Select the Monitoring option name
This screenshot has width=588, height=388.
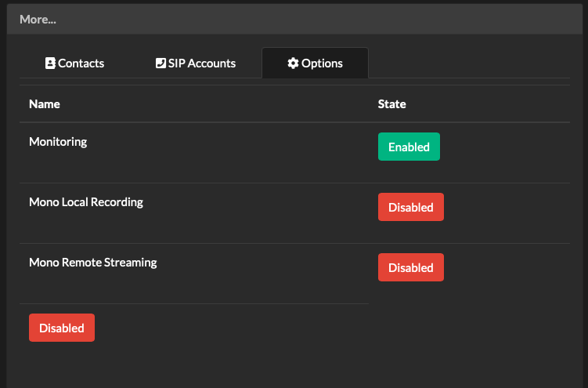(58, 142)
